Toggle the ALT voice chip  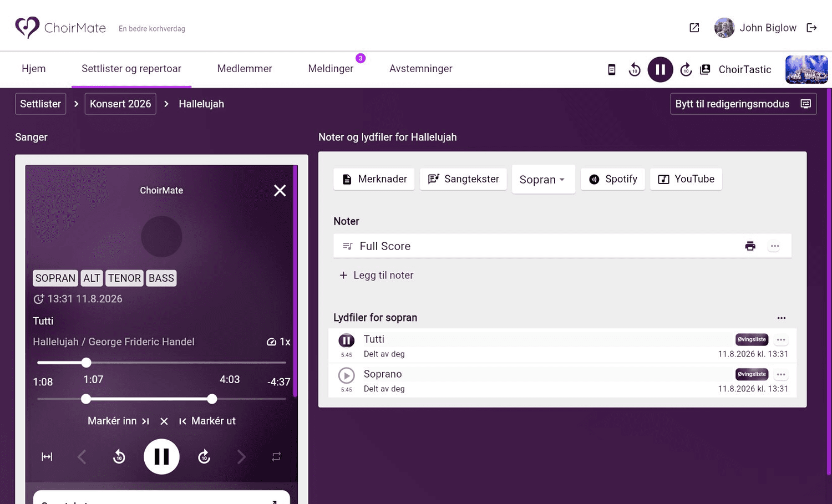point(92,278)
